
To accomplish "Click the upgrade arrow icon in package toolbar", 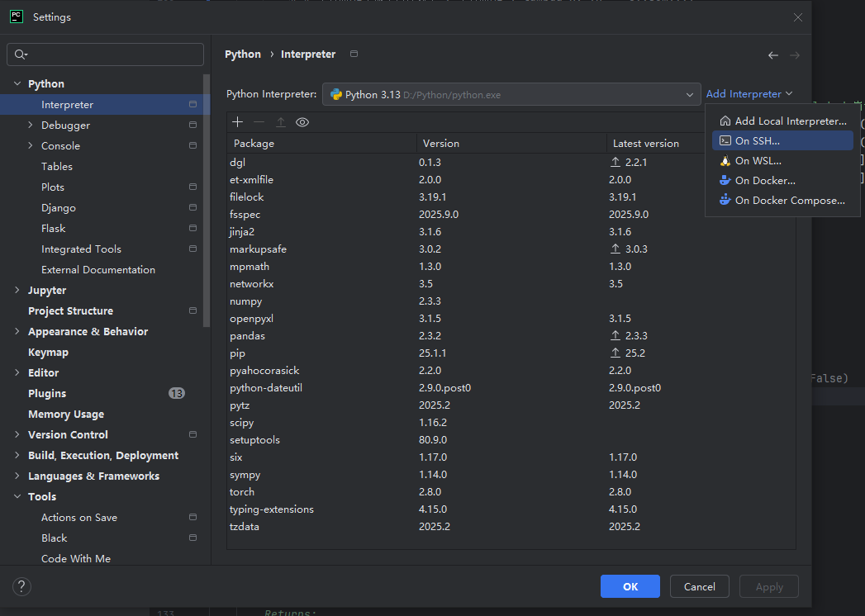I will point(281,122).
